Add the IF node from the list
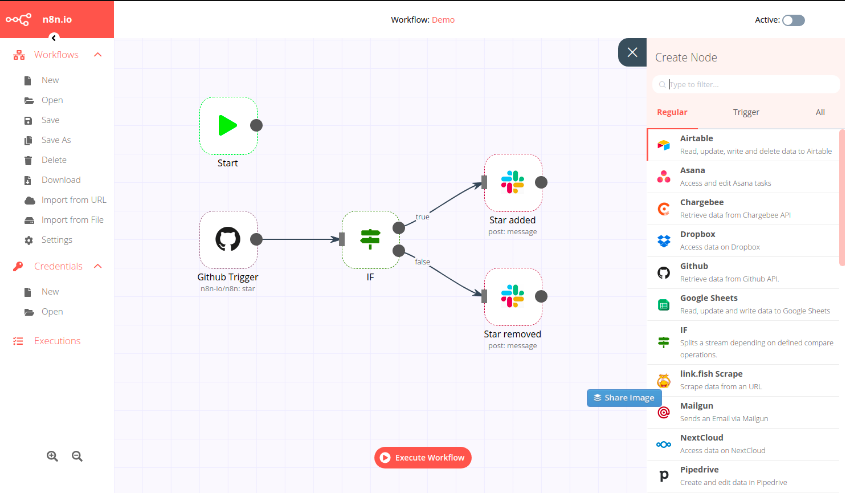Image resolution: width=845 pixels, height=493 pixels. tap(743, 342)
